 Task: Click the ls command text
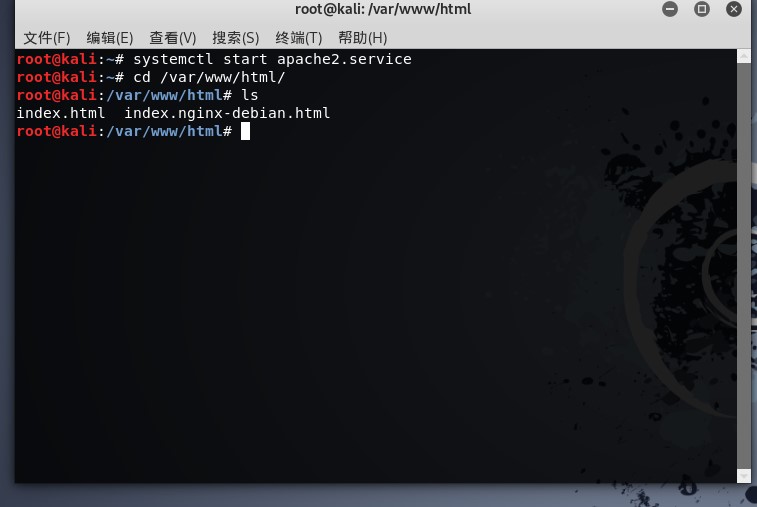(x=250, y=95)
